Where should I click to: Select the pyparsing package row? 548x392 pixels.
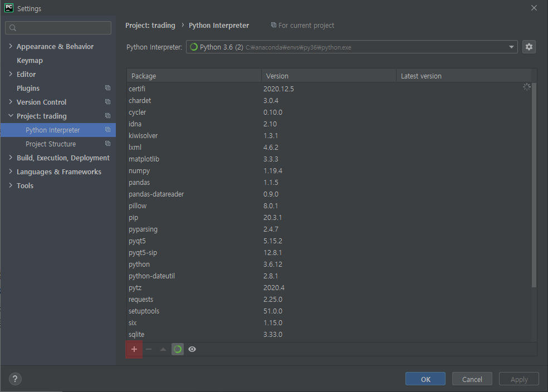(x=329, y=229)
